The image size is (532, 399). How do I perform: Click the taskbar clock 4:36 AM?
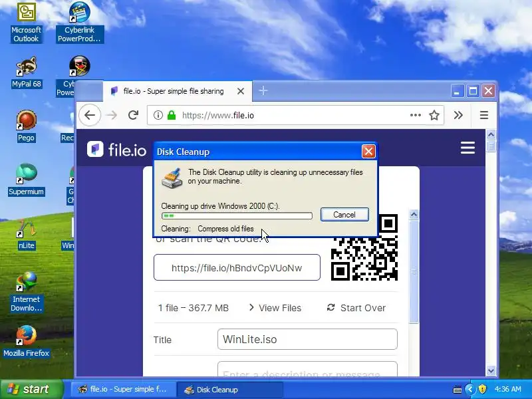pyautogui.click(x=508, y=389)
